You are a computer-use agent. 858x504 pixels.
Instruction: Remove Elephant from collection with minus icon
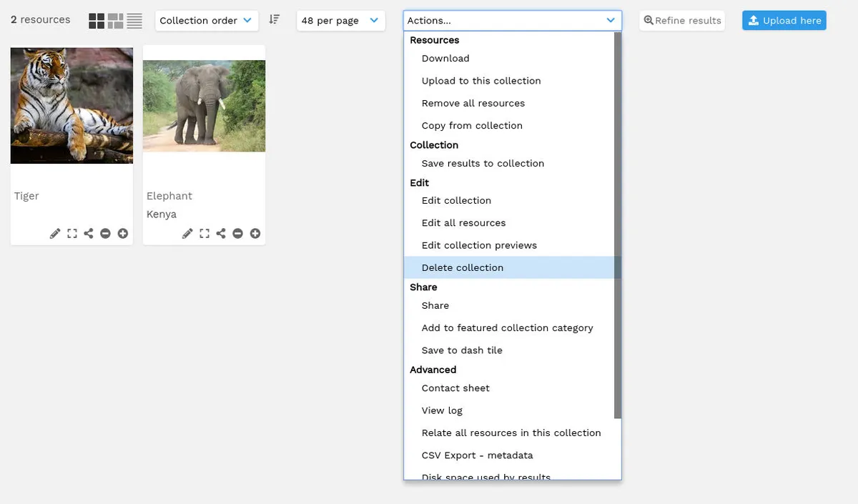(238, 234)
